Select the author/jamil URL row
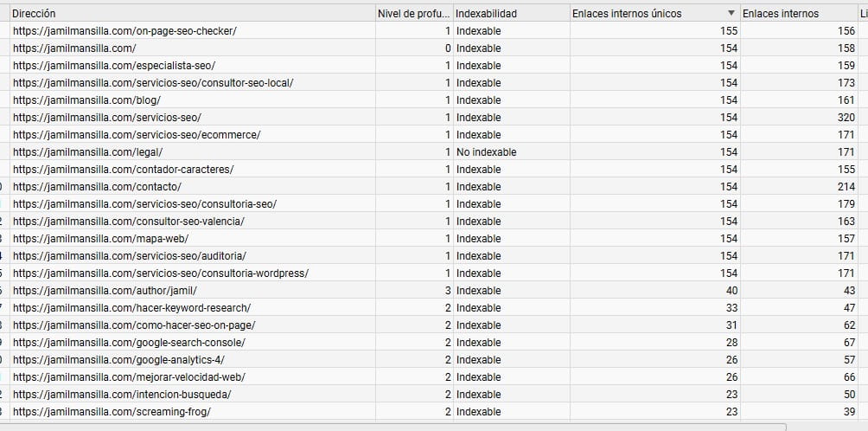 (105, 291)
